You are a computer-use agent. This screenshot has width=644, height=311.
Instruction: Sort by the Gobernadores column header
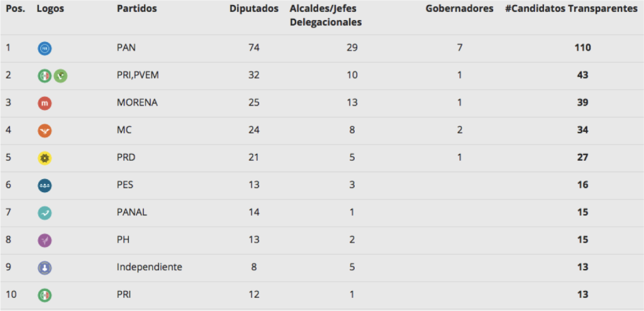pos(459,9)
